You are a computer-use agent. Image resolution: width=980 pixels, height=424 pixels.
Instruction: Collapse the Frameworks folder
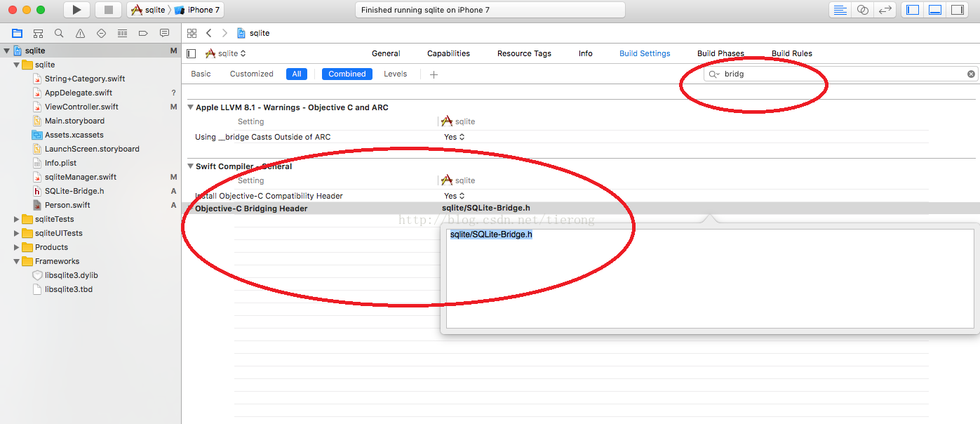(x=16, y=261)
